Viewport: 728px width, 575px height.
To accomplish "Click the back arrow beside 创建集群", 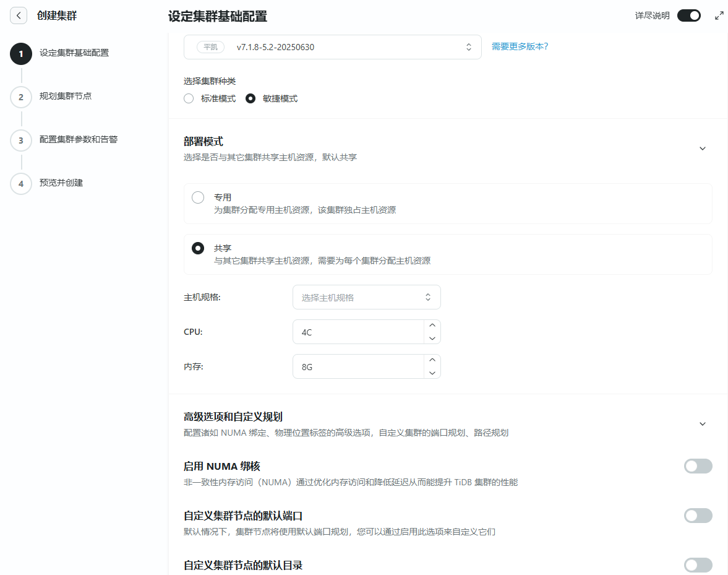I will pyautogui.click(x=19, y=15).
